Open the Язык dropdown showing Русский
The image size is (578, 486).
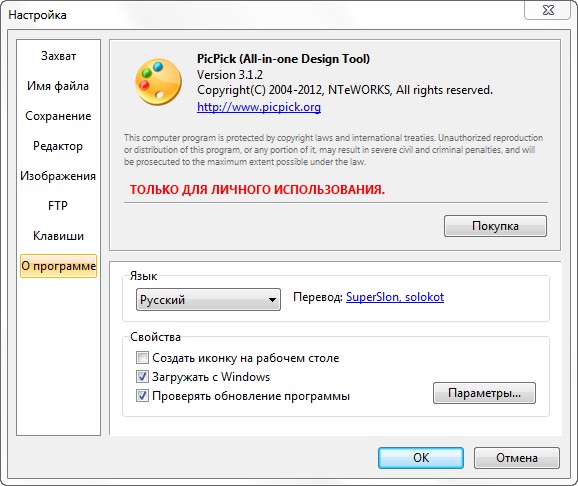(x=208, y=299)
